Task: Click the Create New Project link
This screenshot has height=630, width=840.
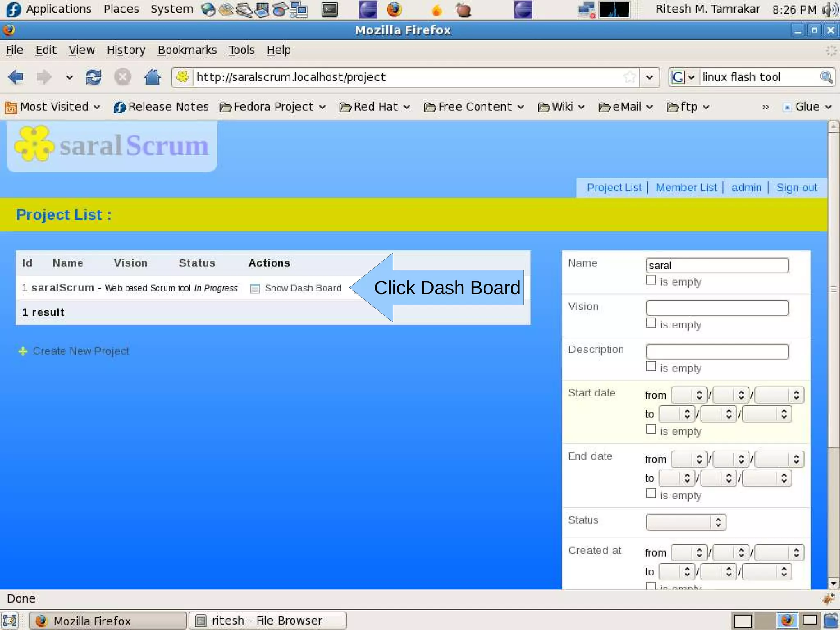Action: [x=81, y=351]
